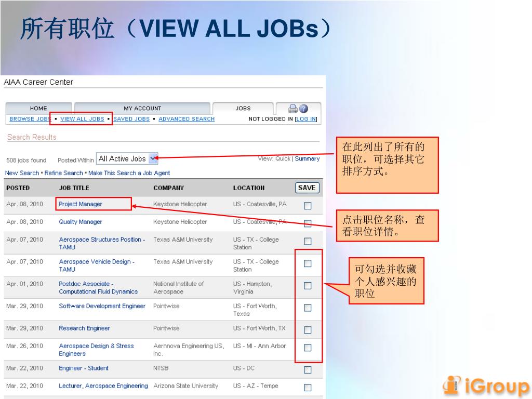Click the POSTED column header
532x399 pixels.
[18, 188]
